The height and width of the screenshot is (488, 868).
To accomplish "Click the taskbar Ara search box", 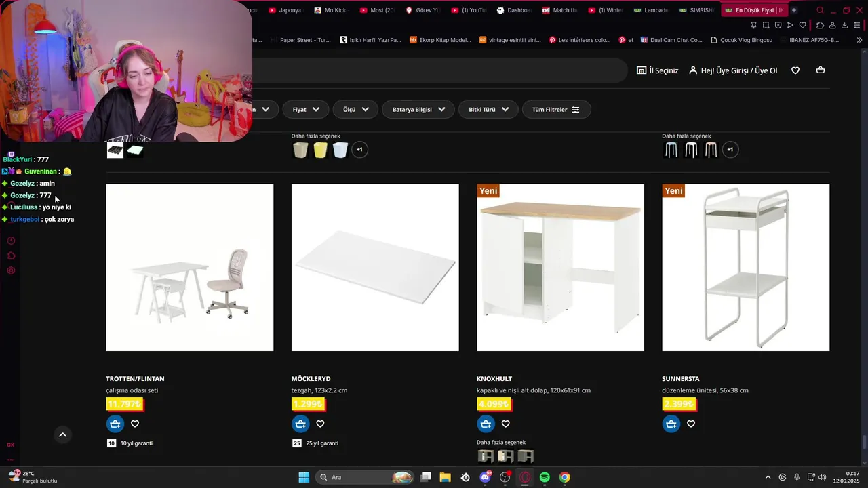I will [x=366, y=477].
